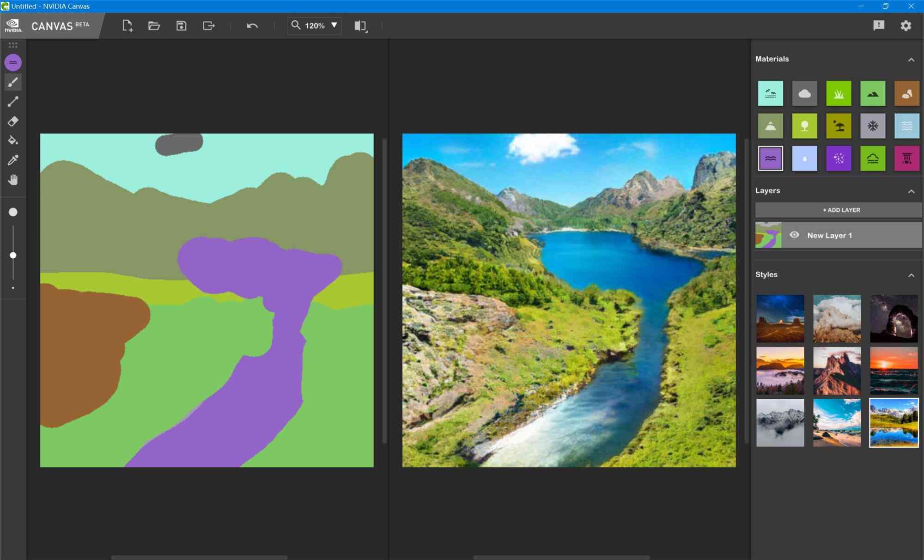Toggle visibility of New Layer 1
This screenshot has width=924, height=560.
[795, 234]
